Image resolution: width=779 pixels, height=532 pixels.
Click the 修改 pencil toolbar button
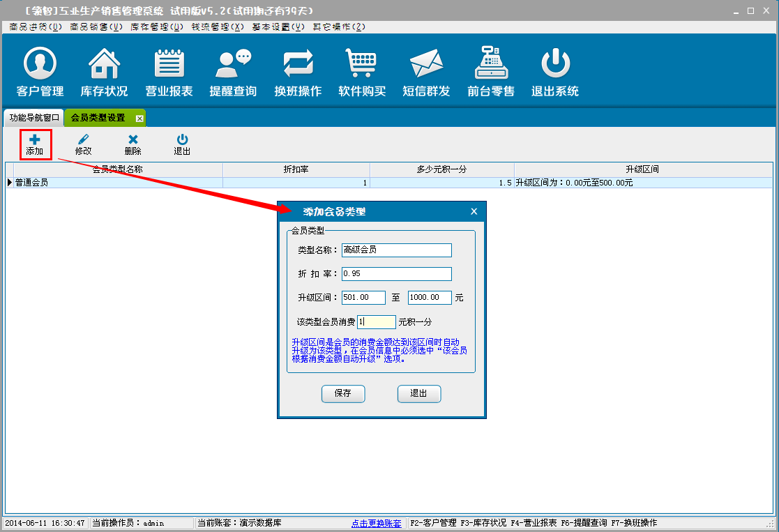coord(84,145)
